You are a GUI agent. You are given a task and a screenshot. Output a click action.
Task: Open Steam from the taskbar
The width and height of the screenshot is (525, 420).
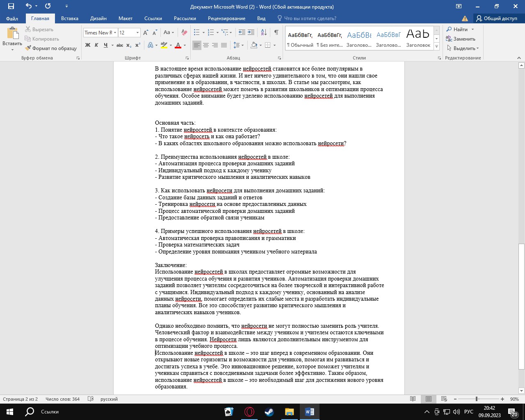pos(269,412)
